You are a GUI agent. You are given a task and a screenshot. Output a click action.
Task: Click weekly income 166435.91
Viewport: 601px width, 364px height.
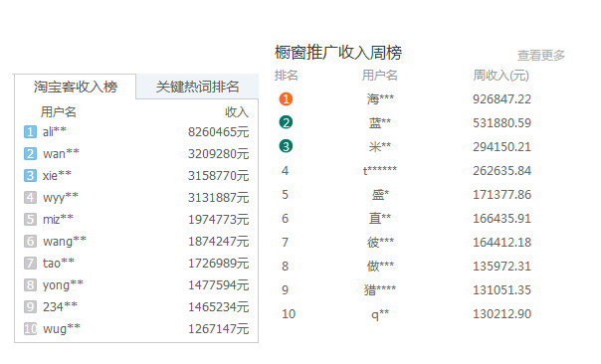pos(501,219)
